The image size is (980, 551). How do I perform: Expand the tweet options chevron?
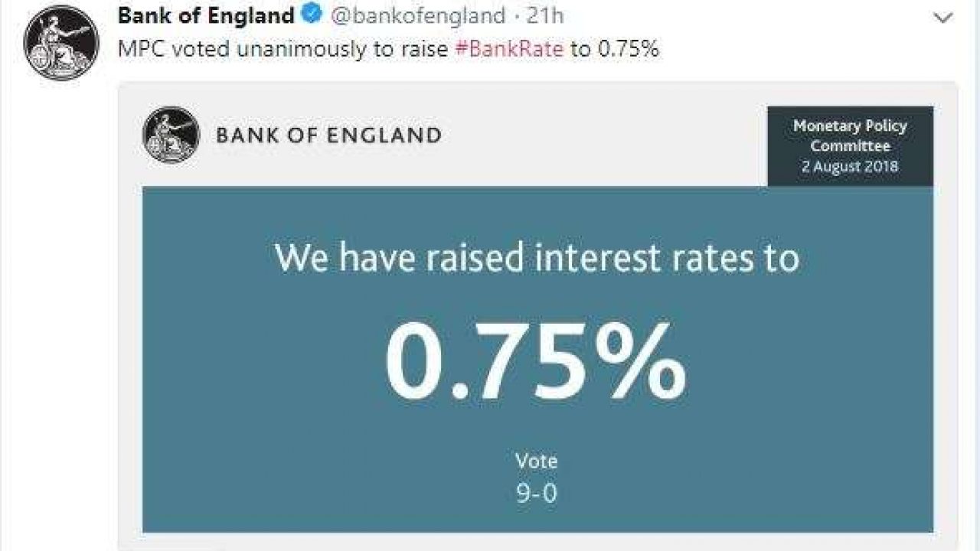point(942,17)
